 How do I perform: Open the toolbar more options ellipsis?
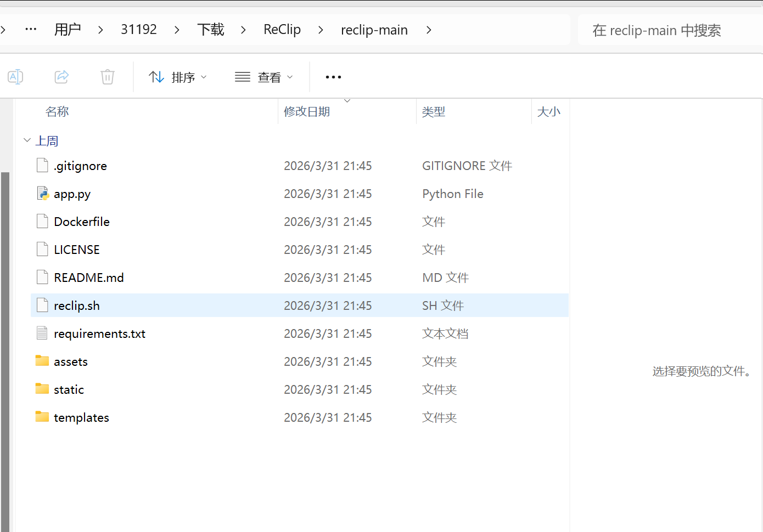pos(333,77)
